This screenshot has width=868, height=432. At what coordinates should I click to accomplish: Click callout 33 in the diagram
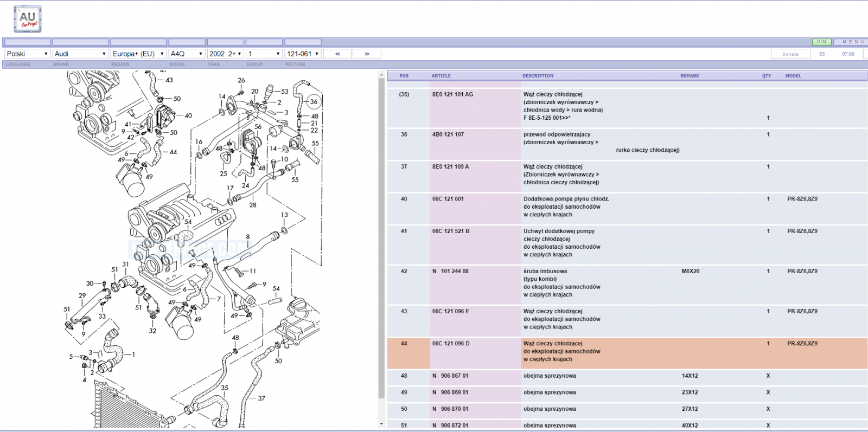click(x=102, y=316)
